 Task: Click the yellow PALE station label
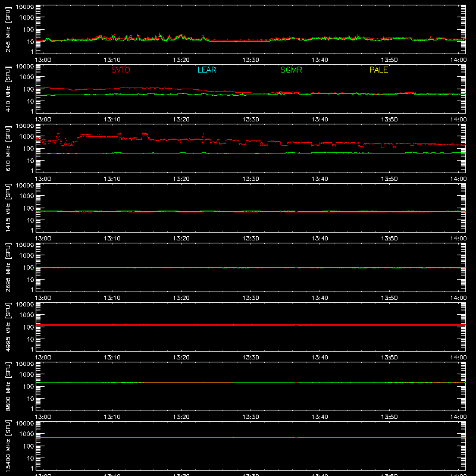378,70
